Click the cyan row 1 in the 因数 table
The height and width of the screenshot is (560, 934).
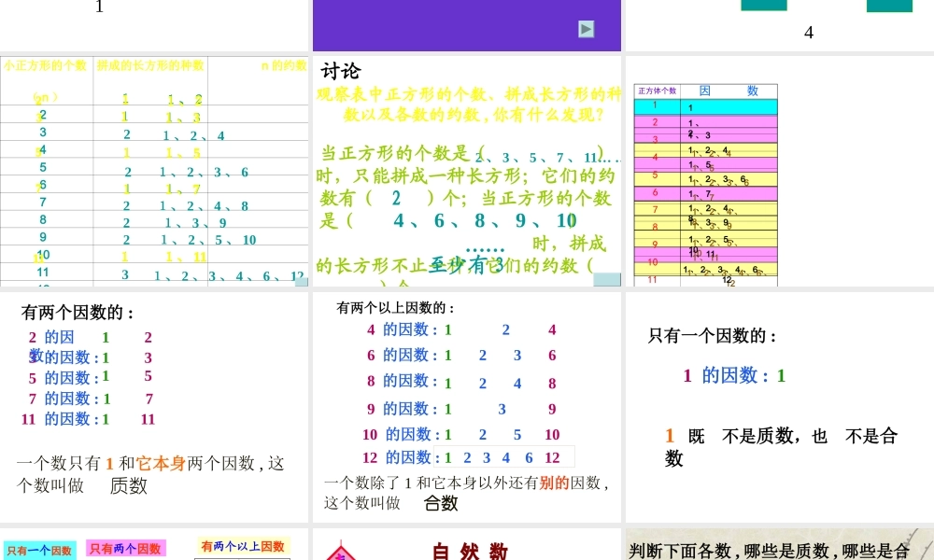click(706, 107)
